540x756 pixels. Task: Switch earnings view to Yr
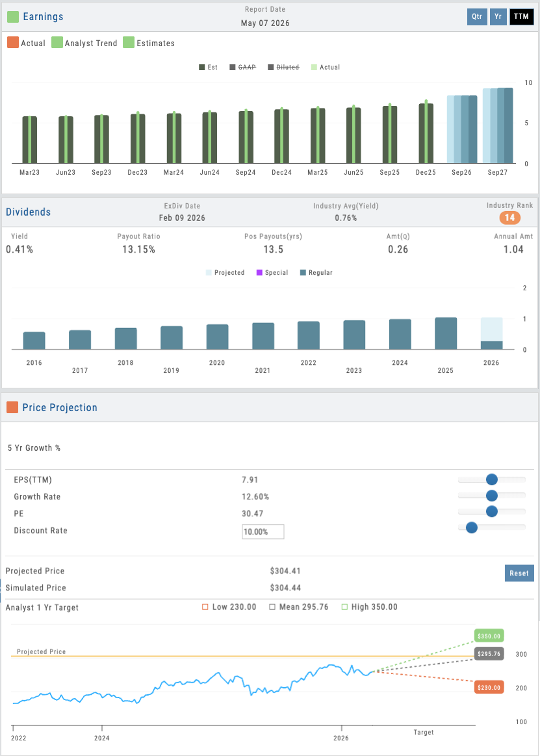coord(498,16)
